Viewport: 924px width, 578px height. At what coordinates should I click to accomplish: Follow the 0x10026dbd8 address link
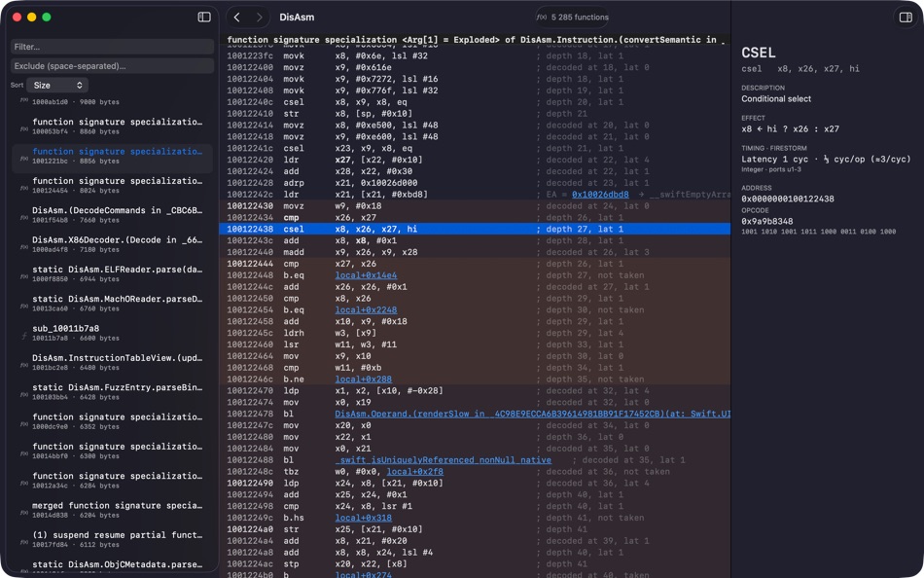point(600,194)
